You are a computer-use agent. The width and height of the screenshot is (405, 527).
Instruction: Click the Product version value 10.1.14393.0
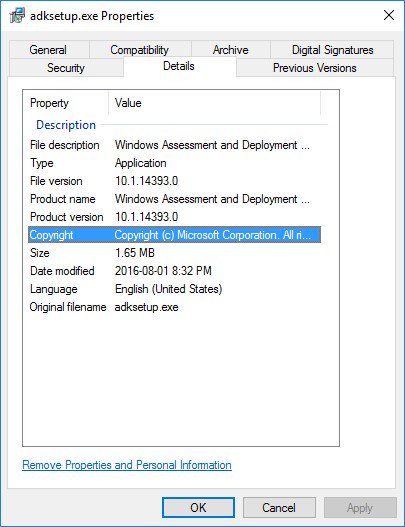tap(146, 217)
